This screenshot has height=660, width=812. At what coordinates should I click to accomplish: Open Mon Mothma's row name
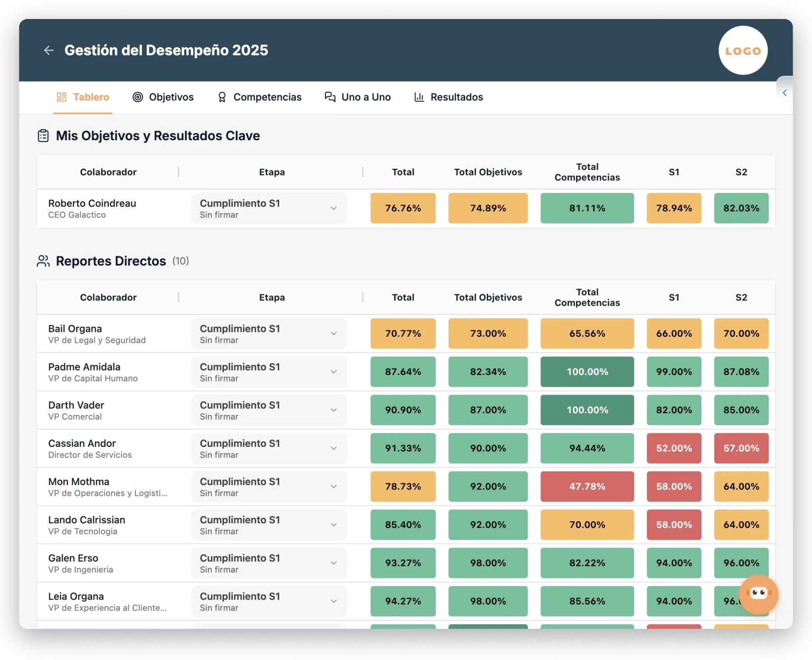click(79, 482)
